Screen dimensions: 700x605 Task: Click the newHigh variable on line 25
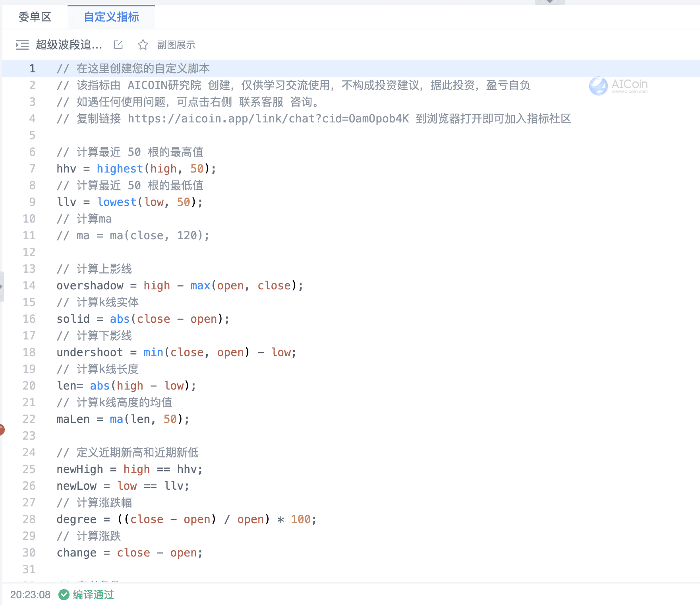pos(80,469)
